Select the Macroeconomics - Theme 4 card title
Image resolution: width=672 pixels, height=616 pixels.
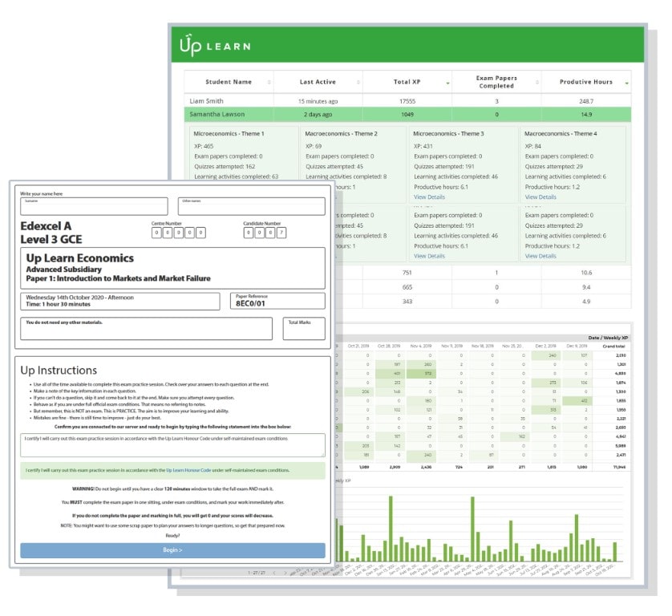(x=561, y=134)
